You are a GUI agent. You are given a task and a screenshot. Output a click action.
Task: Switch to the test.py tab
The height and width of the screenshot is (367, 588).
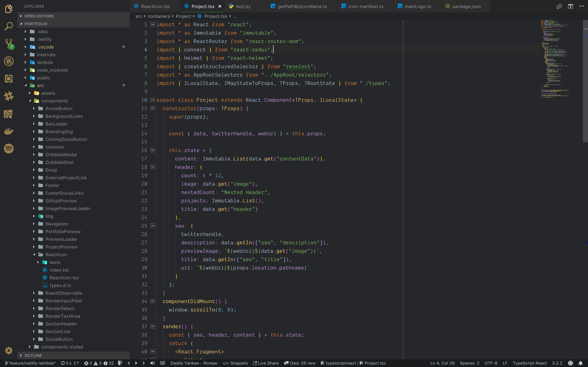pos(243,7)
